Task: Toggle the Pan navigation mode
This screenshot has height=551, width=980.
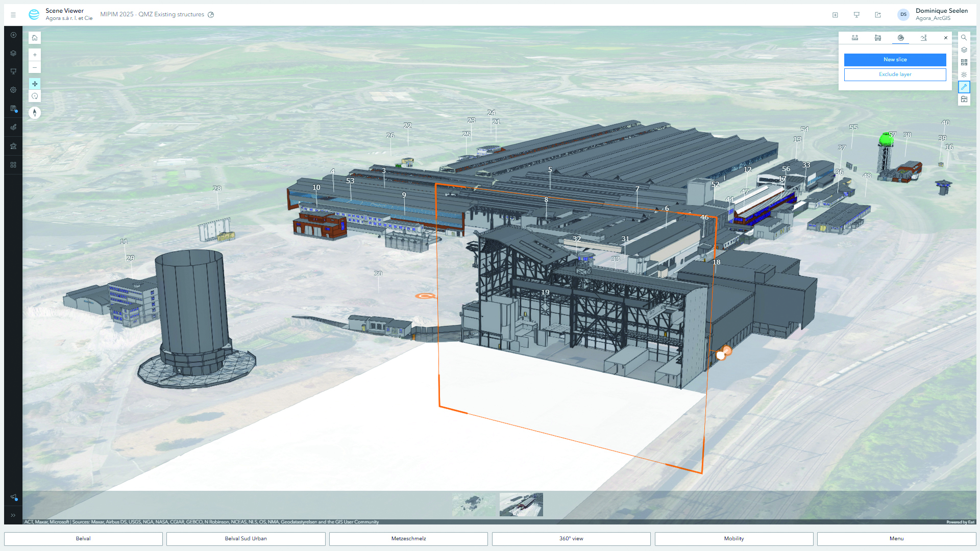Action: tap(35, 84)
